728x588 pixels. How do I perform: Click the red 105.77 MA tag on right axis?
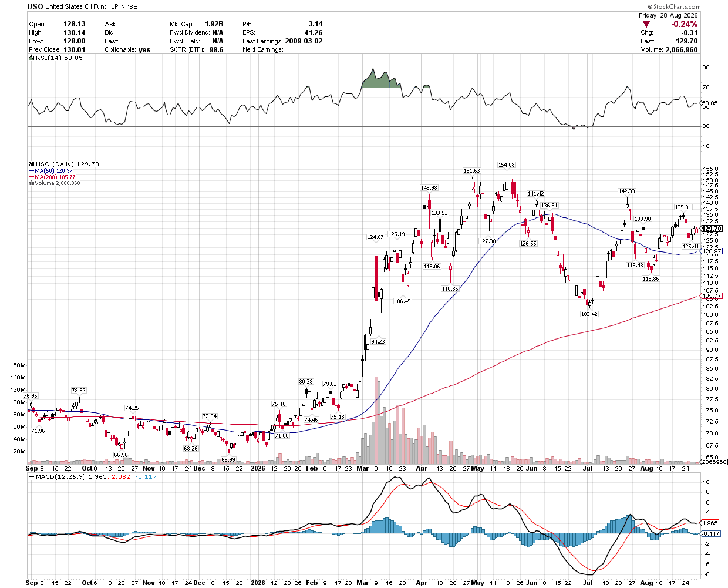(712, 296)
